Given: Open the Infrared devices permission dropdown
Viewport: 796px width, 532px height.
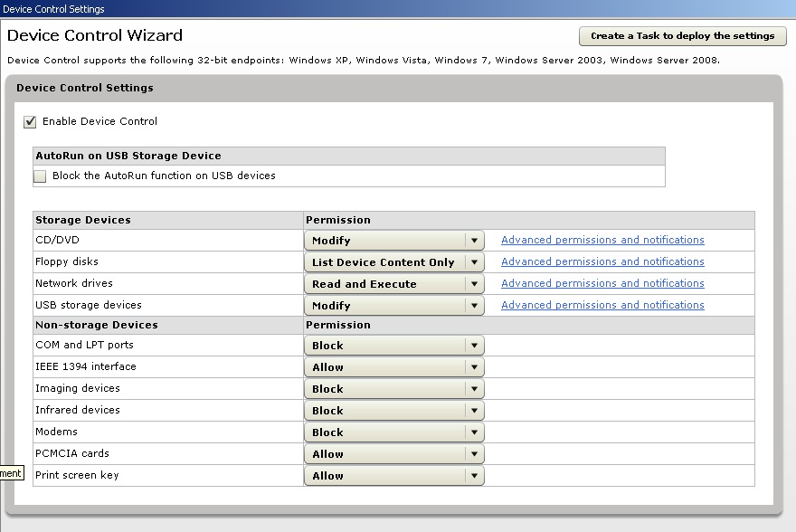Looking at the screenshot, I should click(x=475, y=410).
